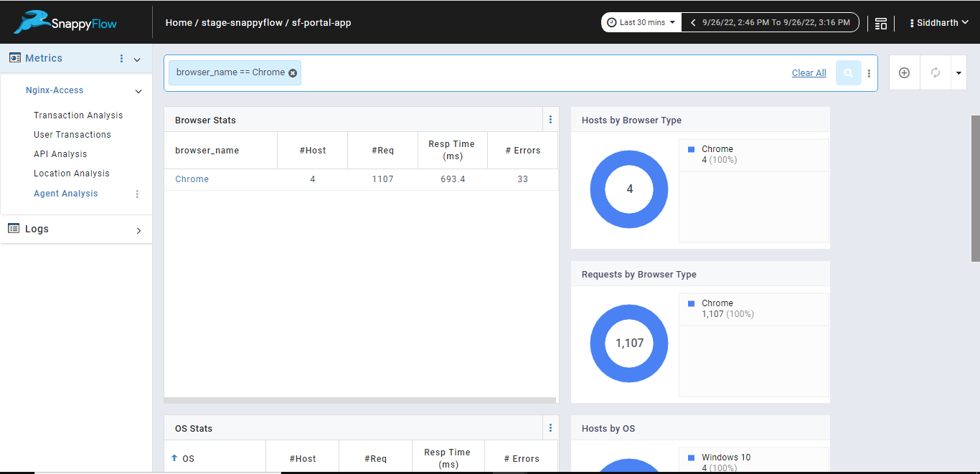The width and height of the screenshot is (980, 474).
Task: Sort the OS column in OS Stats
Action: (x=182, y=456)
